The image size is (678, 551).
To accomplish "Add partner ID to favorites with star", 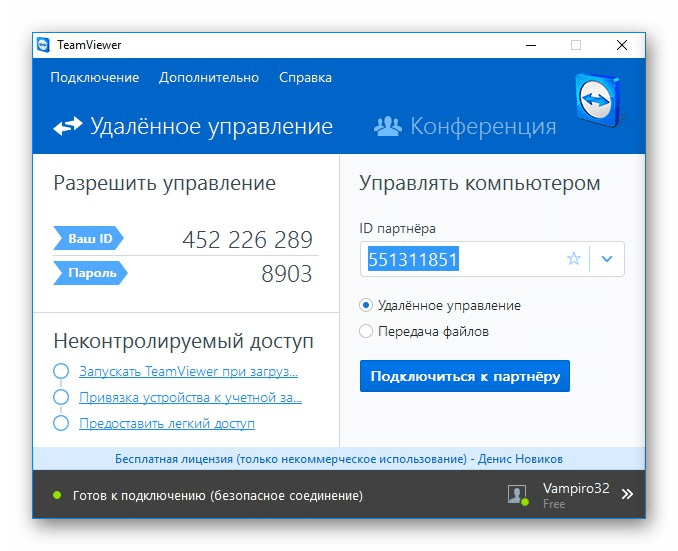I will (574, 259).
